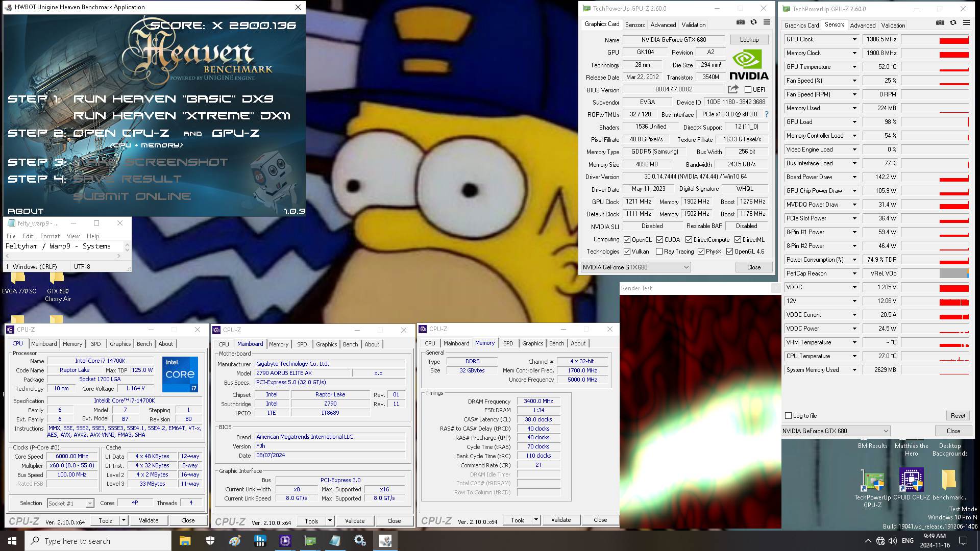Open GPU selection dropdown in Sensors window

(835, 431)
